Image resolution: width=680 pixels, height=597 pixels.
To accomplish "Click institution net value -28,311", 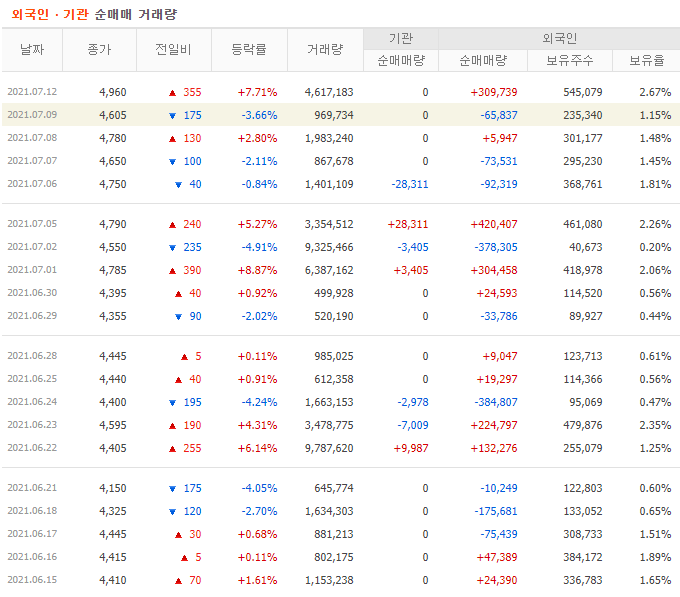I will [x=410, y=184].
